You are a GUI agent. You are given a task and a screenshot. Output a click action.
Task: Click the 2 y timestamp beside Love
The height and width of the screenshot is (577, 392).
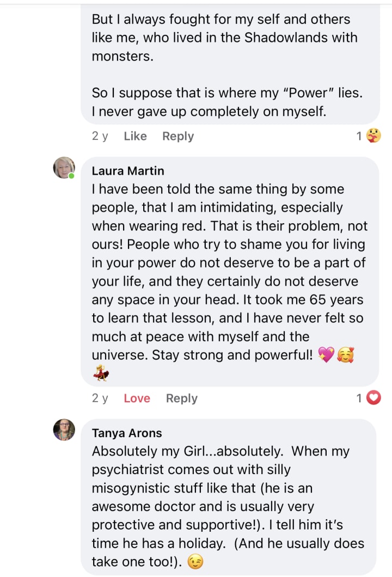click(100, 398)
